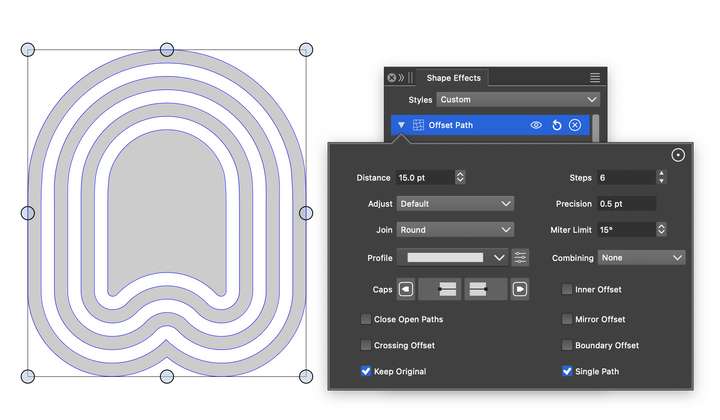Select the end cap style icon
Image resolution: width=720 pixels, height=420 pixels.
(520, 289)
